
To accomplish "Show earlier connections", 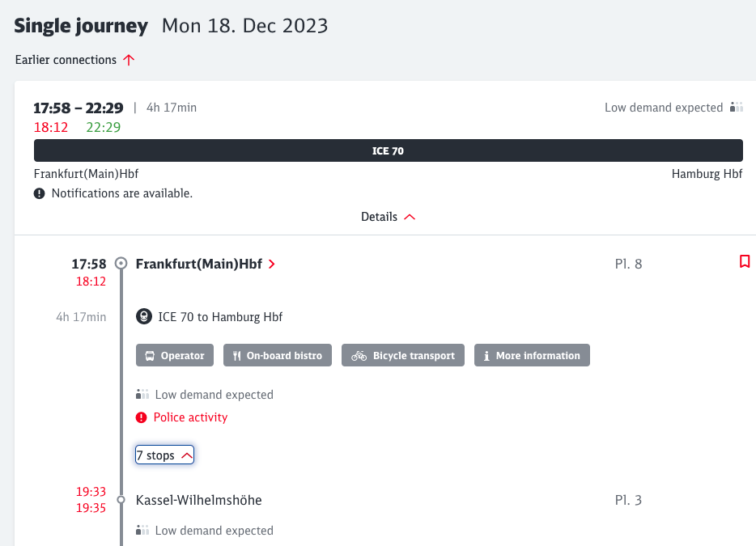I will (74, 60).
